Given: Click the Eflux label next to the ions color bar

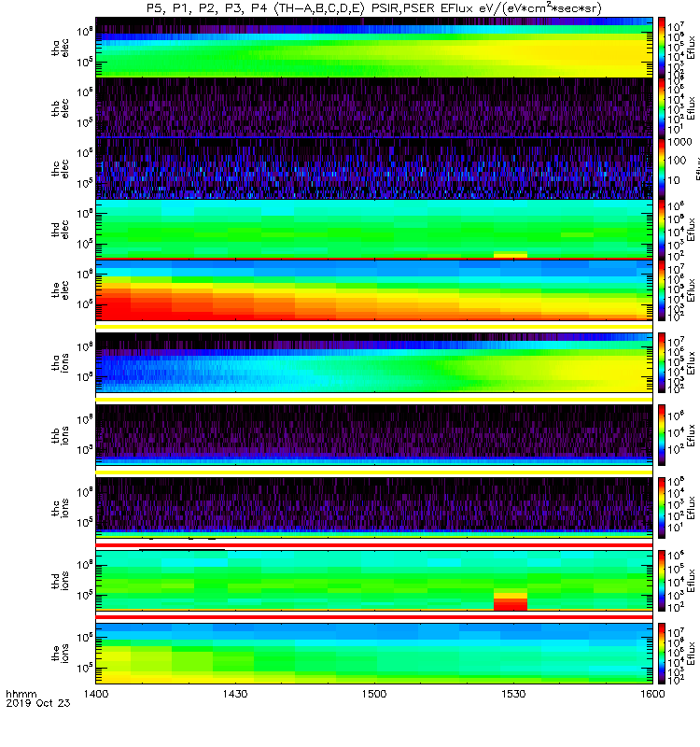Looking at the screenshot, I should pyautogui.click(x=691, y=654).
